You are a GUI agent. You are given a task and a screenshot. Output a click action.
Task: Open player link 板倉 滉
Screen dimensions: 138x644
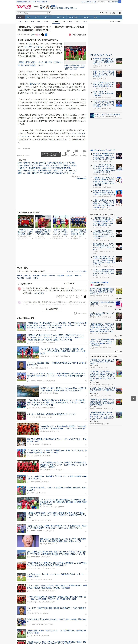coord(20,276)
